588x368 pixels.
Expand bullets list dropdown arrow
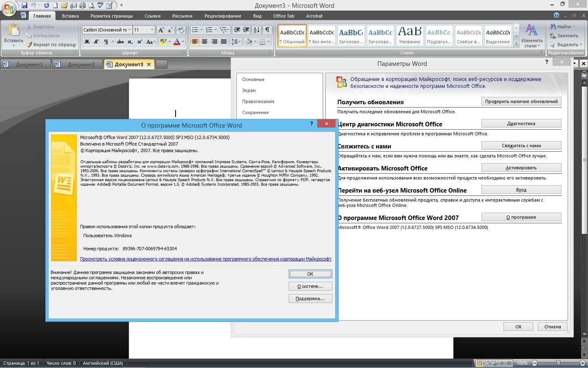201,30
